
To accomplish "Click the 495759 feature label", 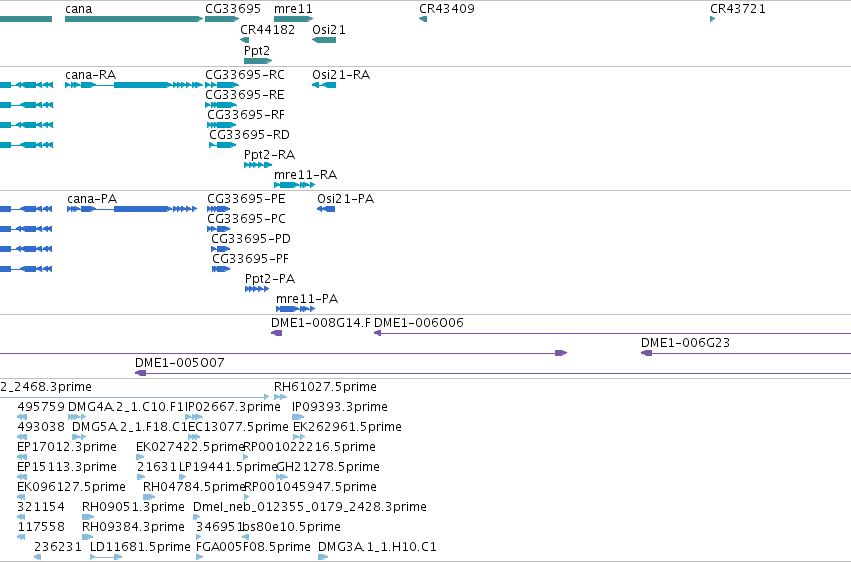I will pyautogui.click(x=41, y=407).
